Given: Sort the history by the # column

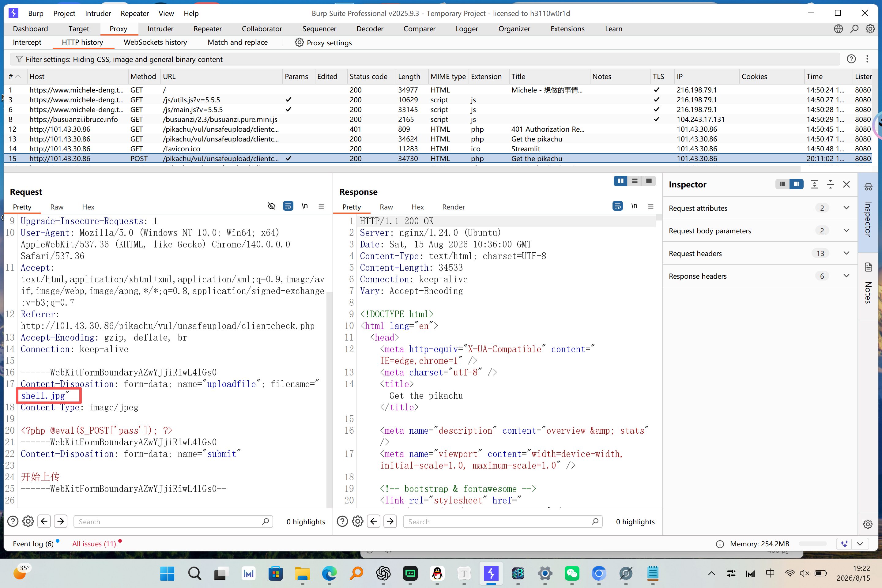Looking at the screenshot, I should coord(15,77).
